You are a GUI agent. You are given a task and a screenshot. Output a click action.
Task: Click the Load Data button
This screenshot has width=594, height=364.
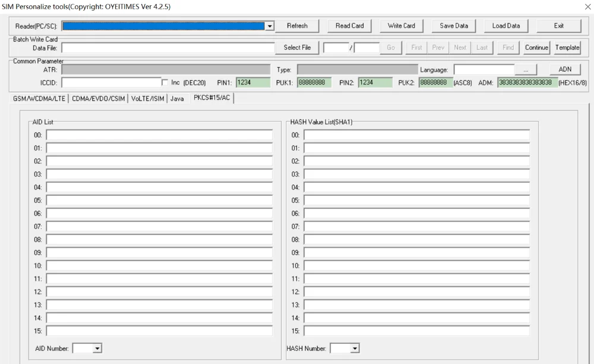(505, 26)
